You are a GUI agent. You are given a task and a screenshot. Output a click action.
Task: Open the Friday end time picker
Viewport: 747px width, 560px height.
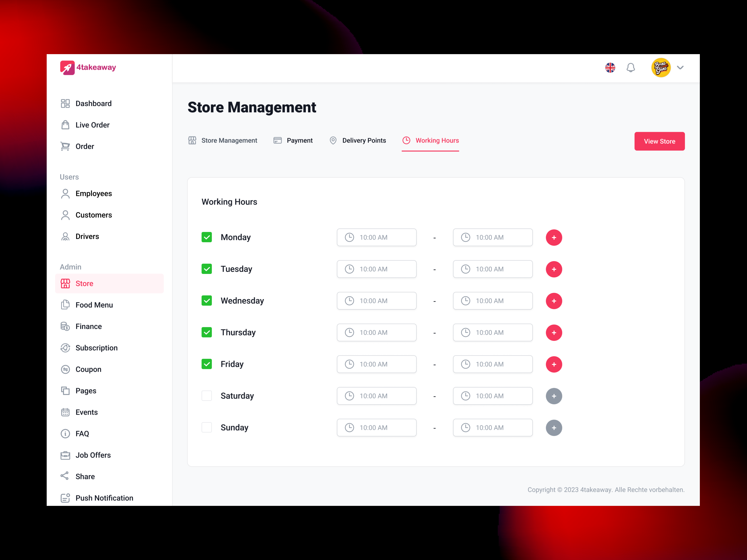492,364
